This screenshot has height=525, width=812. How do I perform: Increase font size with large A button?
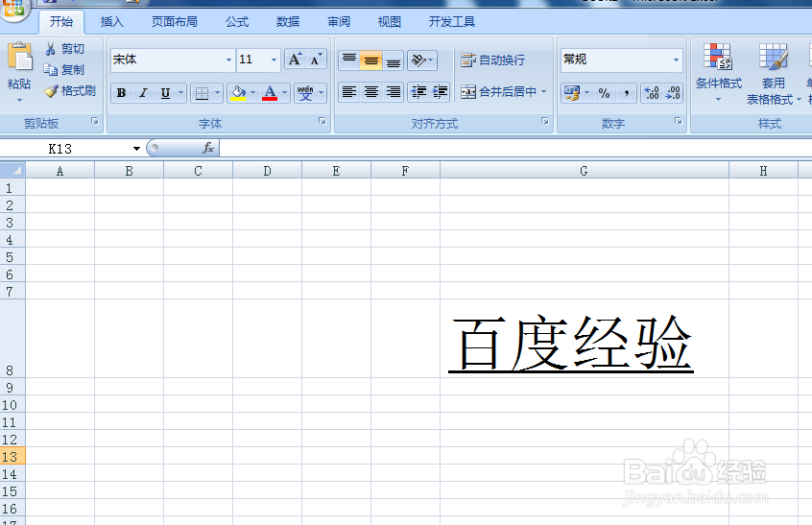(296, 60)
